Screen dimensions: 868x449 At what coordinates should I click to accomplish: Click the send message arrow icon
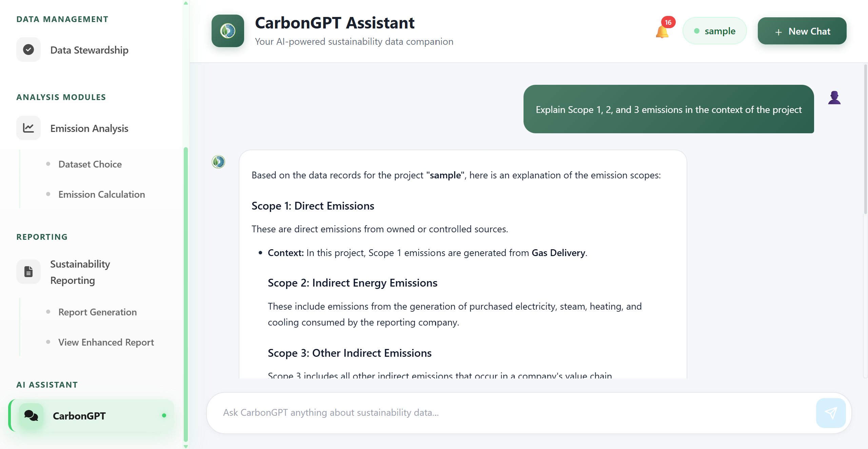click(x=831, y=413)
